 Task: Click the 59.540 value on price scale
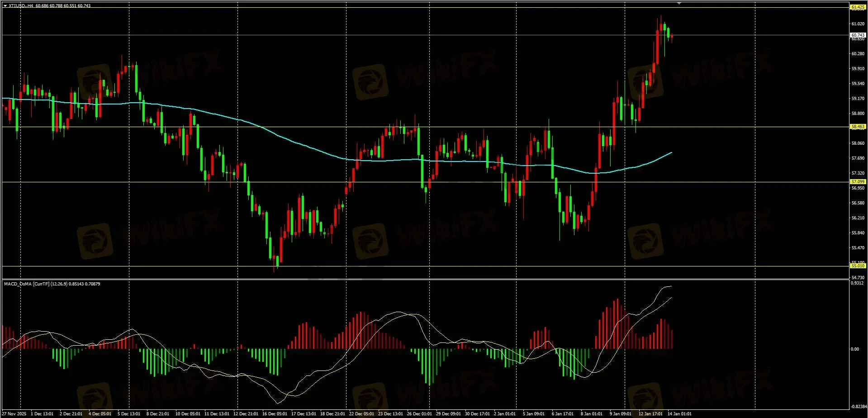tap(858, 84)
